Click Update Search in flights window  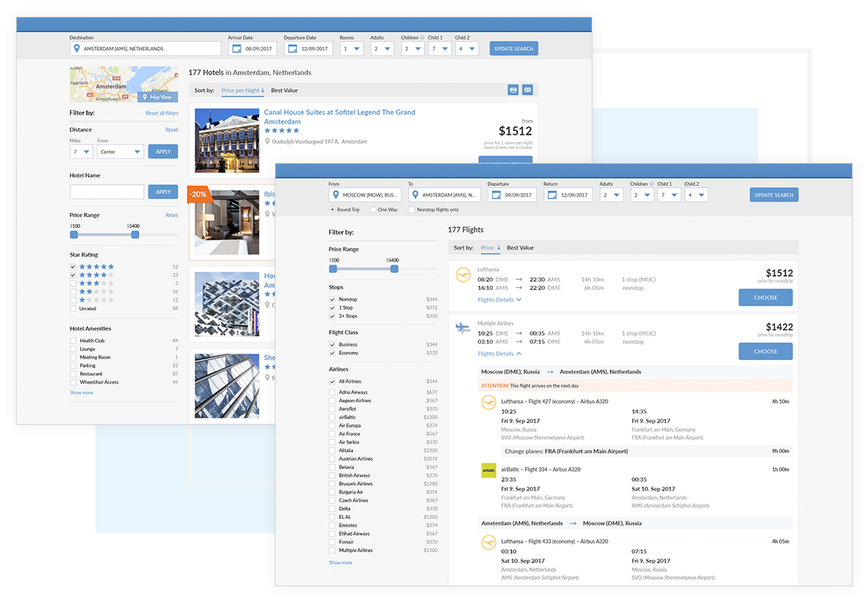coord(774,195)
